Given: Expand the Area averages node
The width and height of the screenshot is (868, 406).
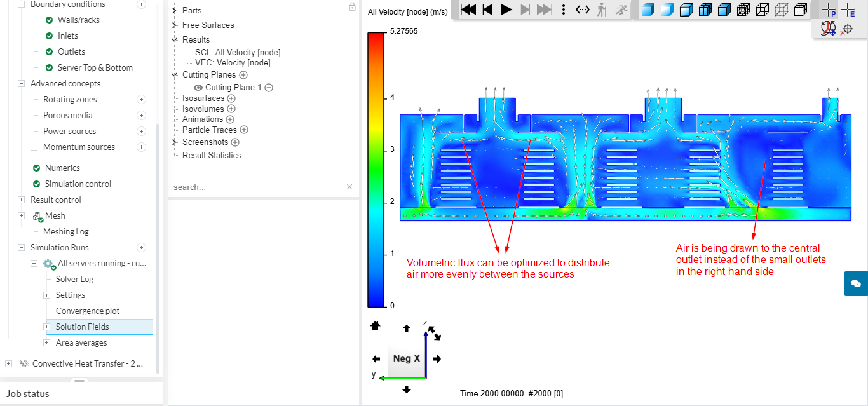Looking at the screenshot, I should 46,342.
